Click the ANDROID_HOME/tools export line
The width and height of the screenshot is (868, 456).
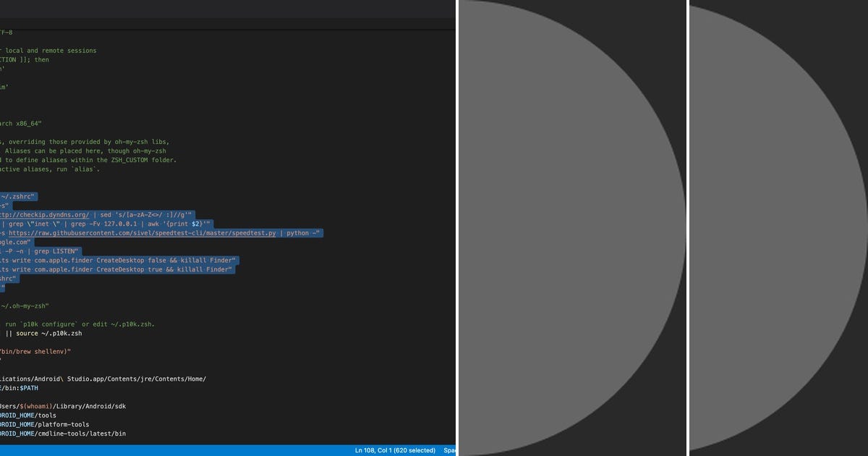(29, 415)
